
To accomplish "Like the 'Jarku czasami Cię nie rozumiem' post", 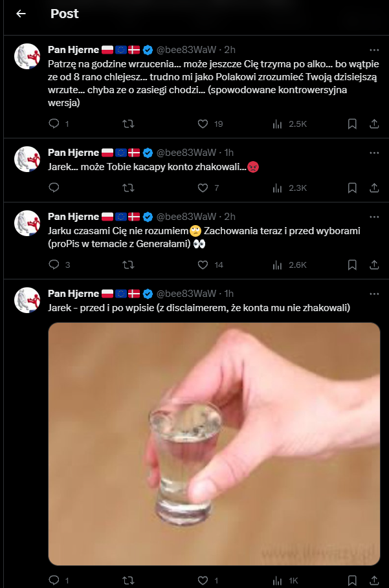I will click(x=203, y=265).
